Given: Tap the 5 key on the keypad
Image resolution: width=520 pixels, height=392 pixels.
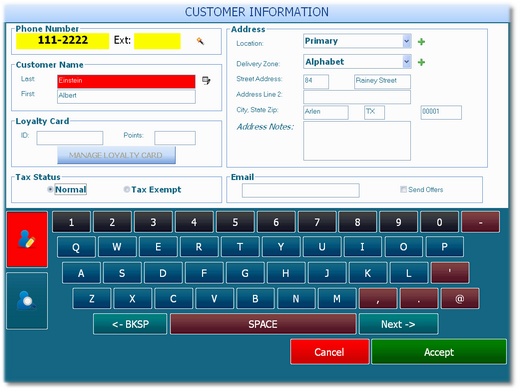Looking at the screenshot, I should tap(235, 222).
